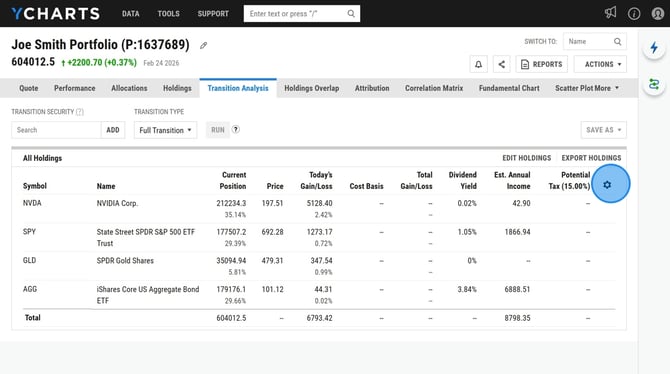Click the Switch To search magnifier
This screenshot has height=374, width=670.
tap(617, 41)
